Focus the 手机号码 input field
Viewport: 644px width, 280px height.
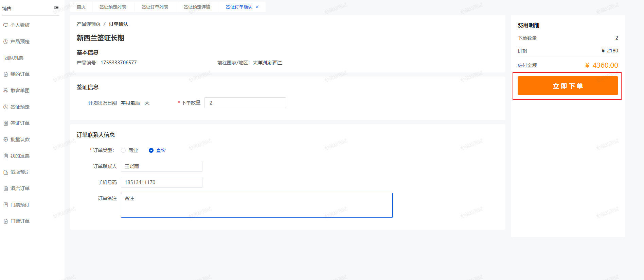[x=161, y=182]
